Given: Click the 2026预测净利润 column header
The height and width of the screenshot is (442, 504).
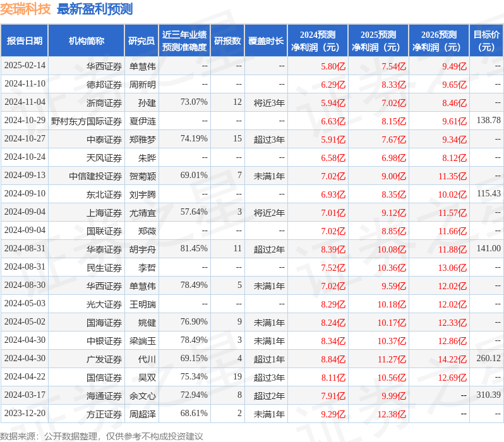Looking at the screenshot, I should 439,41.
